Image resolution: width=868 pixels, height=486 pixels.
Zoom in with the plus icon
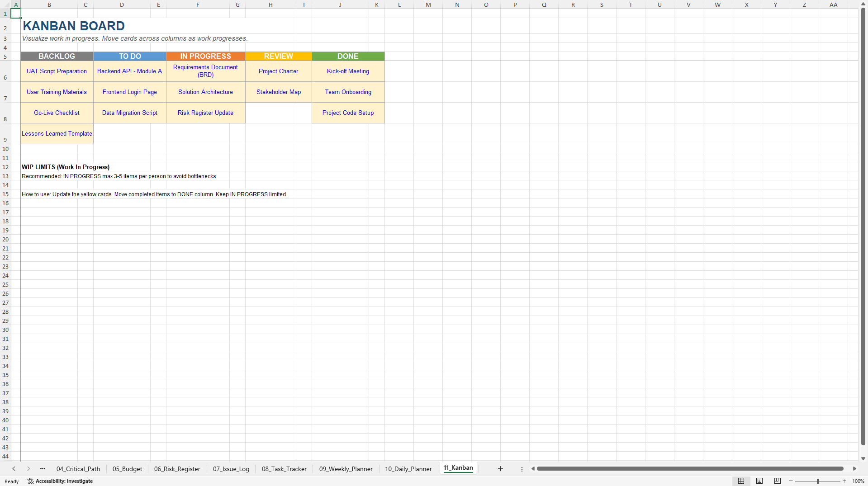tap(844, 481)
